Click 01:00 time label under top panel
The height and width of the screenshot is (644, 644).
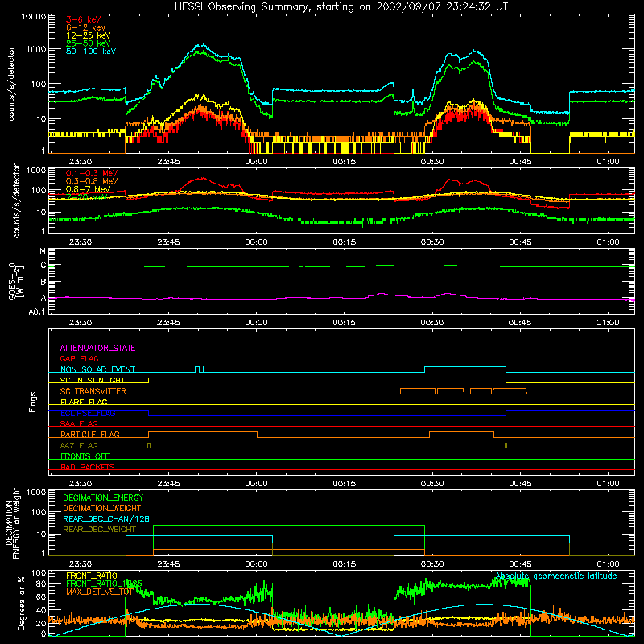point(608,162)
